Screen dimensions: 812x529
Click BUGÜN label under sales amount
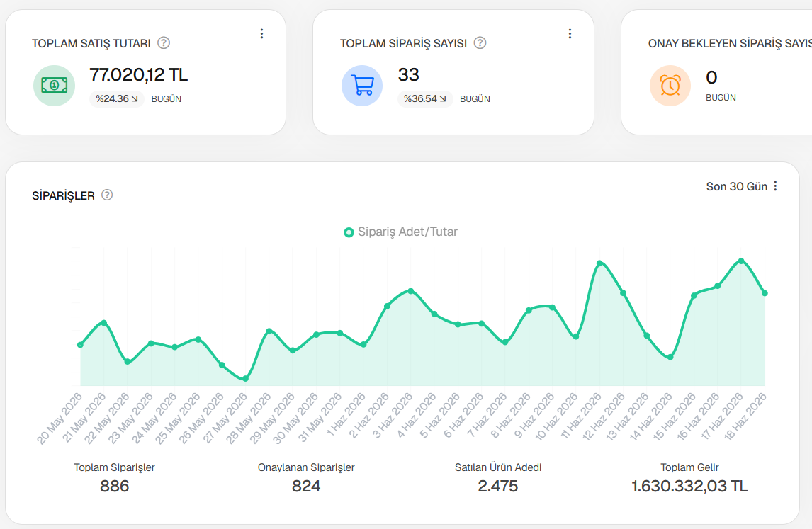pos(167,99)
